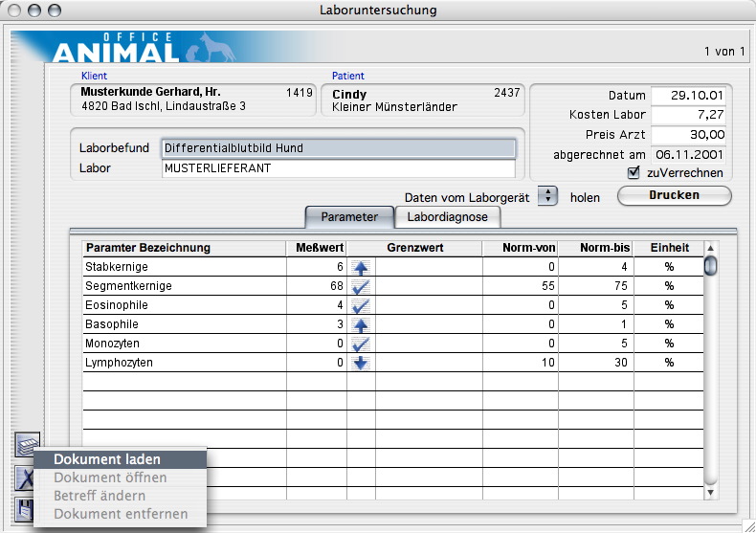Click the Laborbefund field with Differentialblutbild Hund

(339, 148)
